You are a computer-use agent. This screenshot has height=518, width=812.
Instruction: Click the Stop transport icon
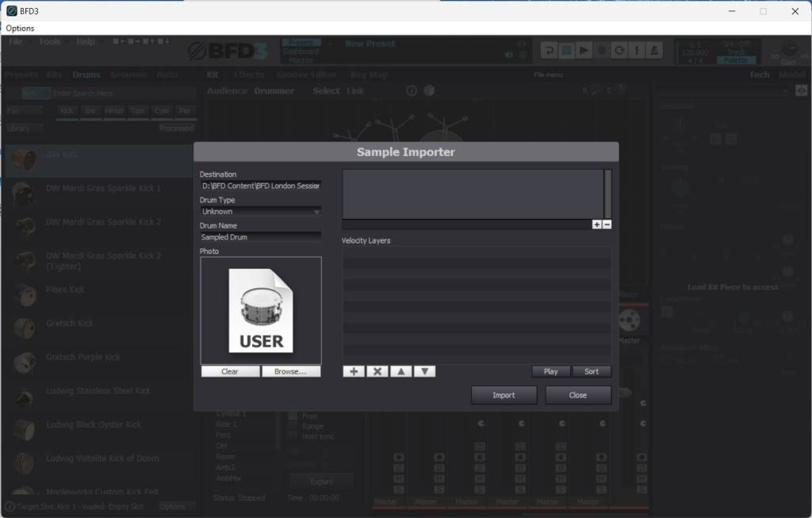[566, 49]
